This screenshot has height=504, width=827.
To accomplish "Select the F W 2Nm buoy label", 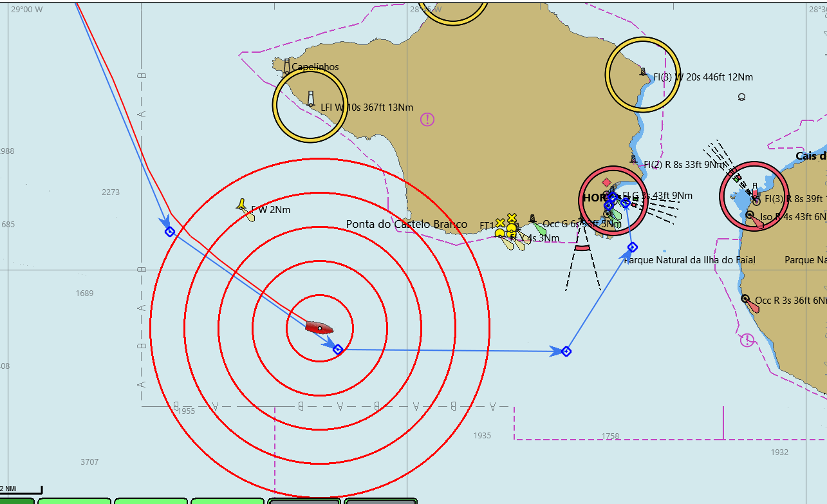I will tap(271, 209).
